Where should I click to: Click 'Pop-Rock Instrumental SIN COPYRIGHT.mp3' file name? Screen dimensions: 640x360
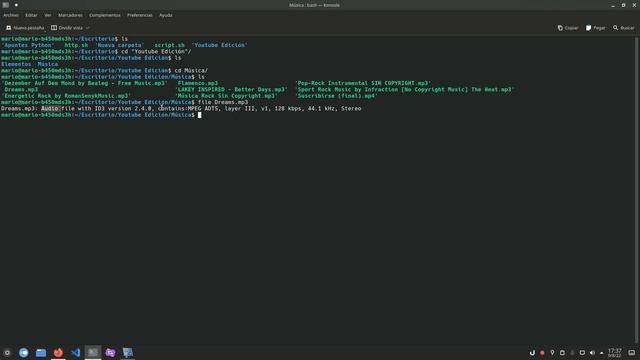363,83
